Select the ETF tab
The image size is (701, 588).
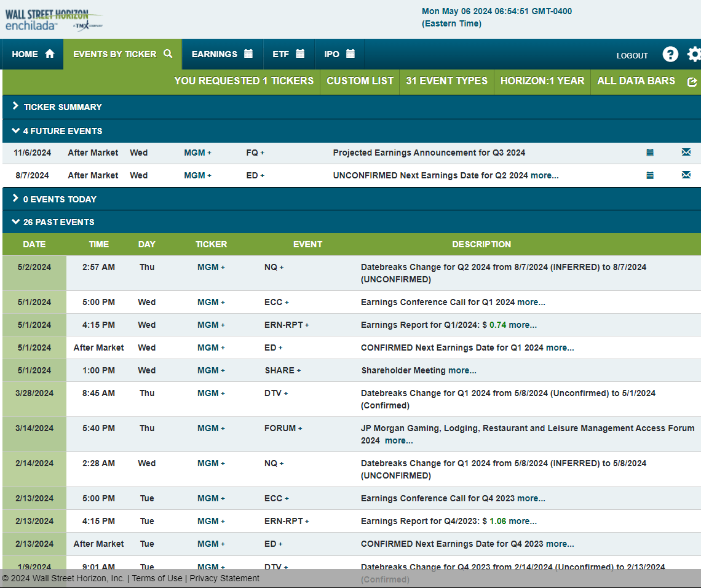(289, 54)
